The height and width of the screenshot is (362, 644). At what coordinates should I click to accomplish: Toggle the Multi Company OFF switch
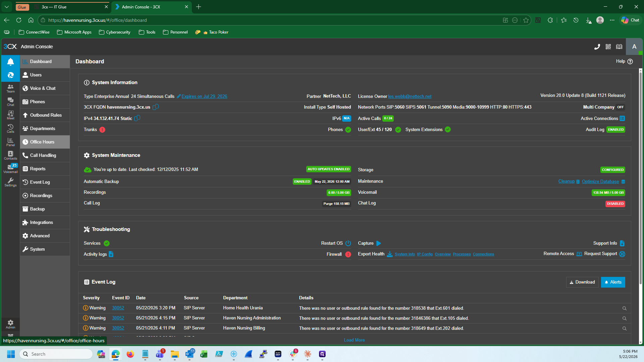(621, 107)
